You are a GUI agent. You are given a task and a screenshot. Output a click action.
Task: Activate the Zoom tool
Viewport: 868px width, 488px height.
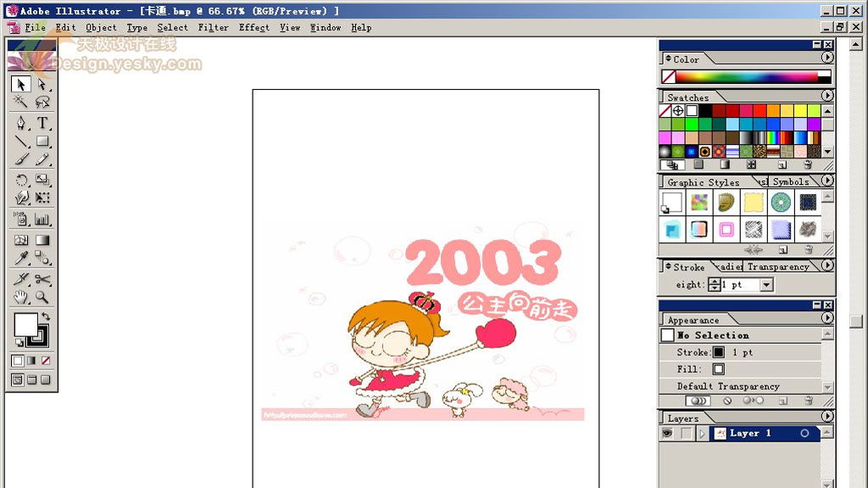click(x=42, y=297)
